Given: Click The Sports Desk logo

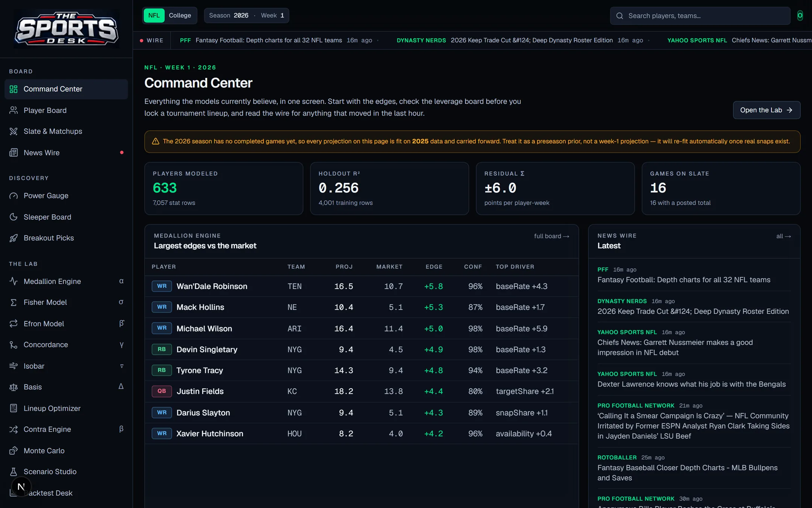Looking at the screenshot, I should tap(67, 29).
